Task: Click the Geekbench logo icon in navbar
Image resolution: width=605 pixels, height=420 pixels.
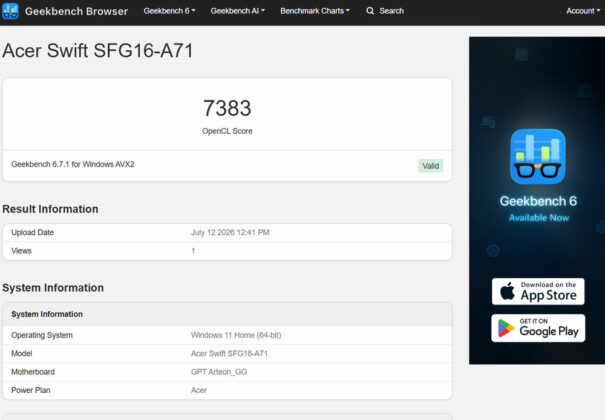Action: [x=10, y=11]
